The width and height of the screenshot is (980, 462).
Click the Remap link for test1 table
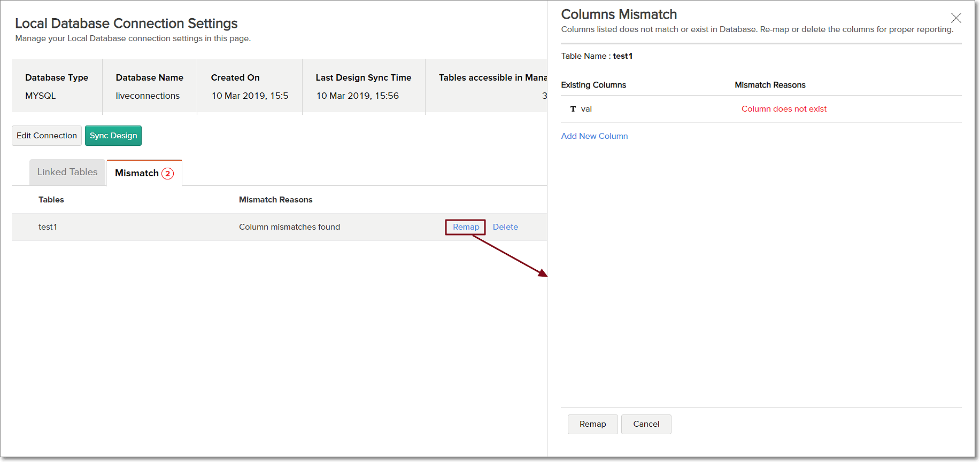click(x=466, y=227)
